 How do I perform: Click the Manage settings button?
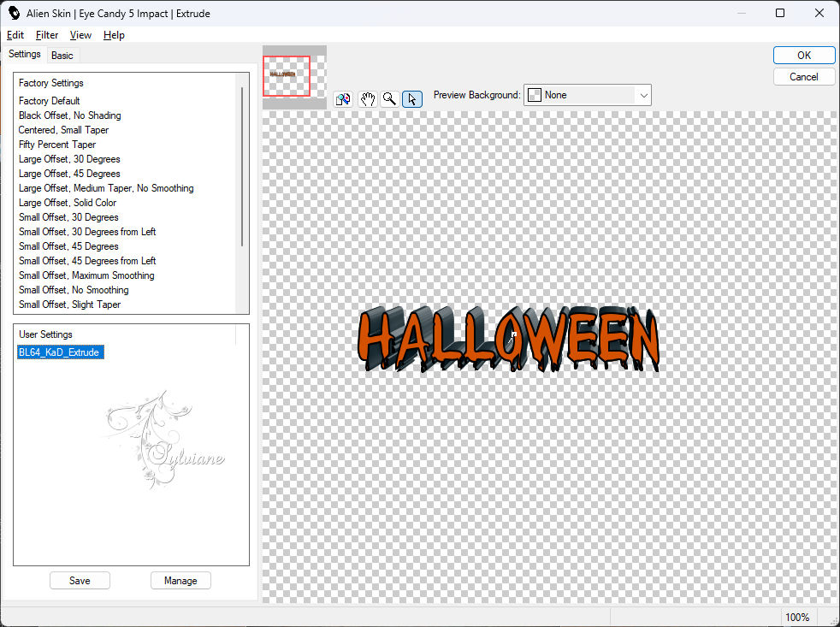(x=180, y=580)
